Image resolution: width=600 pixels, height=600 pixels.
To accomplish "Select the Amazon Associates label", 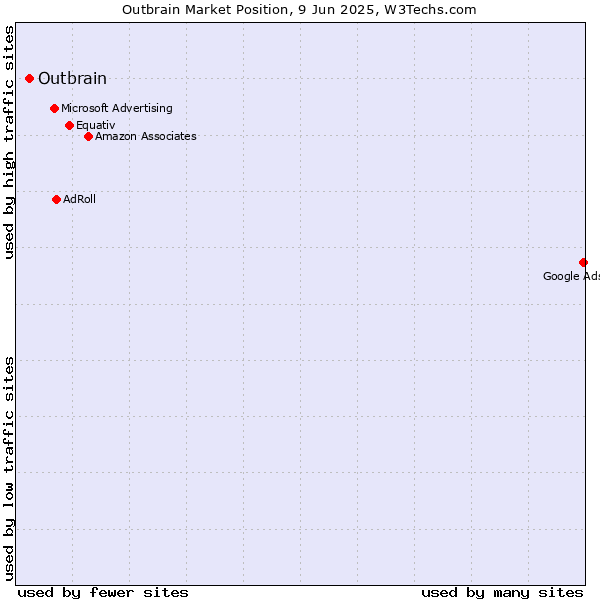I will pyautogui.click(x=145, y=136).
